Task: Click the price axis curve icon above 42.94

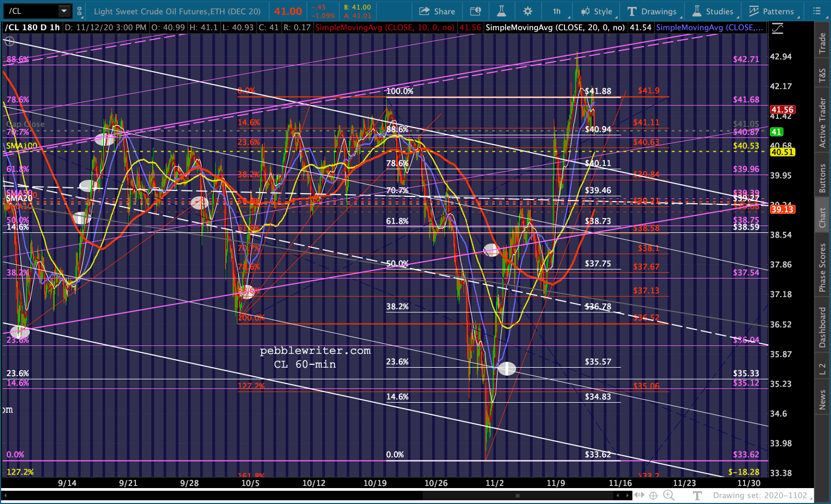Action: click(x=777, y=29)
